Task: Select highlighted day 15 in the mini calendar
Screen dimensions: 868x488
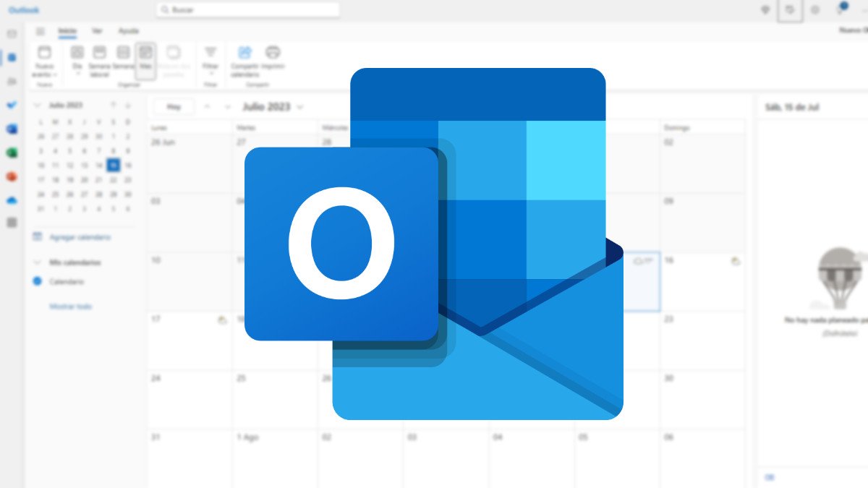Action: (x=114, y=165)
